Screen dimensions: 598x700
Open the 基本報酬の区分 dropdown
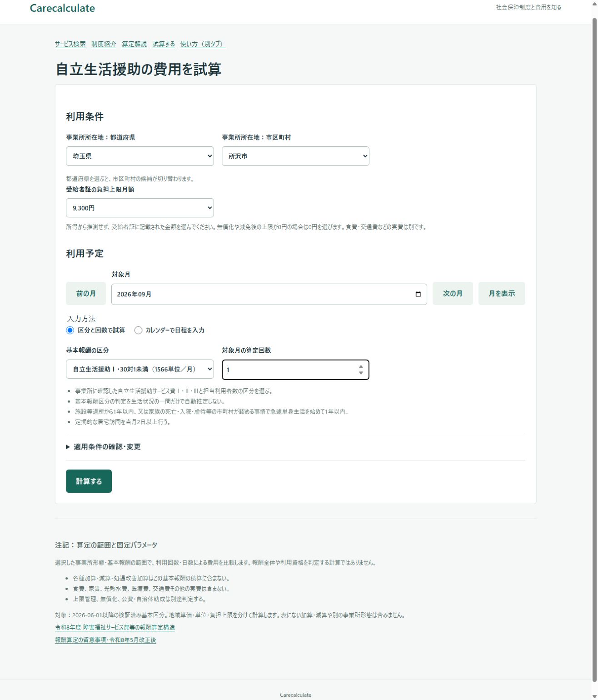[x=140, y=369]
